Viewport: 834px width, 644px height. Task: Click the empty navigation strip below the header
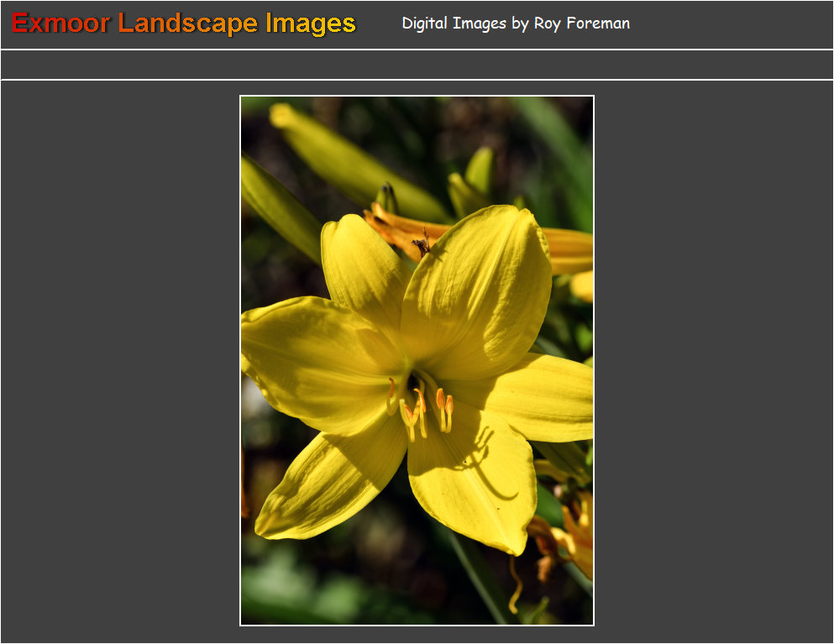[x=417, y=65]
